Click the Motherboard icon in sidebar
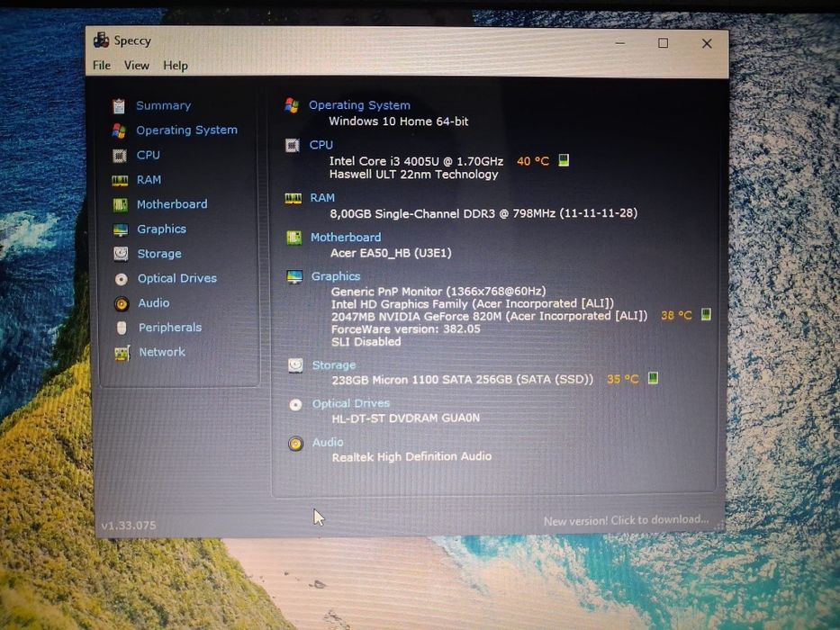The width and height of the screenshot is (840, 630). click(x=120, y=204)
